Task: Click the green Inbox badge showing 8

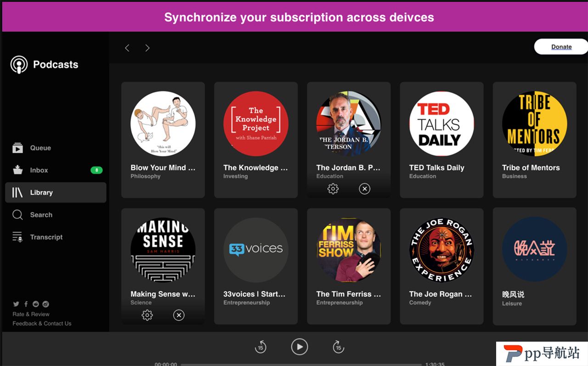Action: (x=96, y=170)
